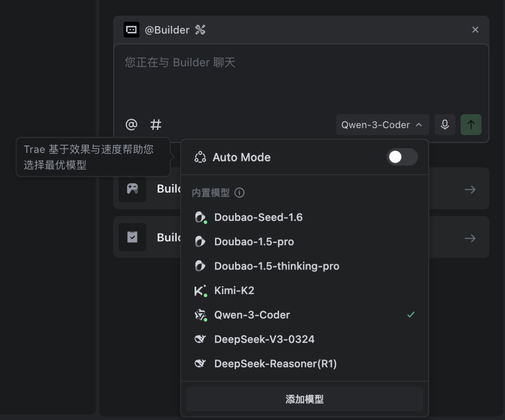This screenshot has width=505, height=420.
Task: Click the microphone voice input icon
Action: [445, 125]
